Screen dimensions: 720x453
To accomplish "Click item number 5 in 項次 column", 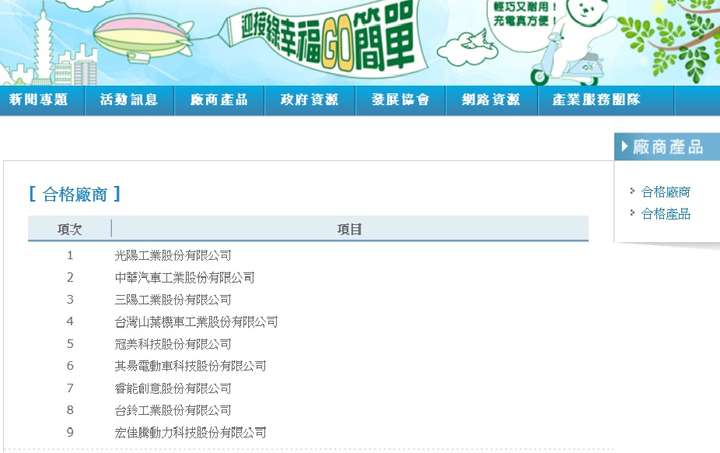I will [70, 344].
